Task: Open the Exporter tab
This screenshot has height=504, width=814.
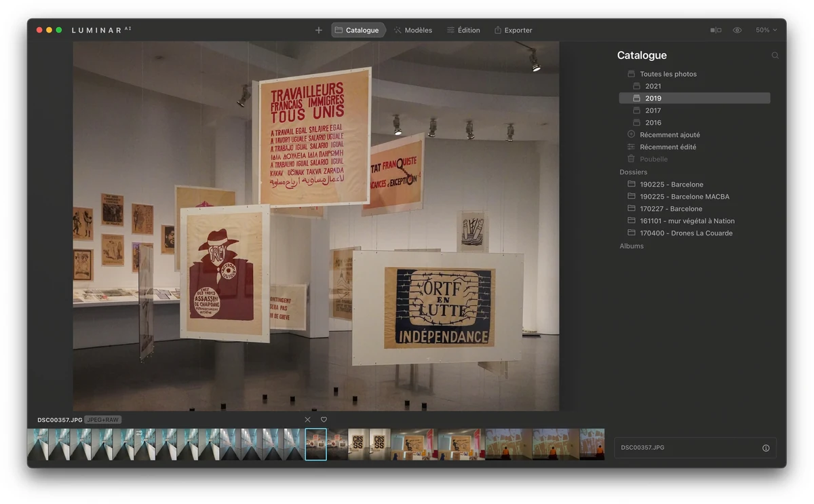Action: [x=513, y=30]
